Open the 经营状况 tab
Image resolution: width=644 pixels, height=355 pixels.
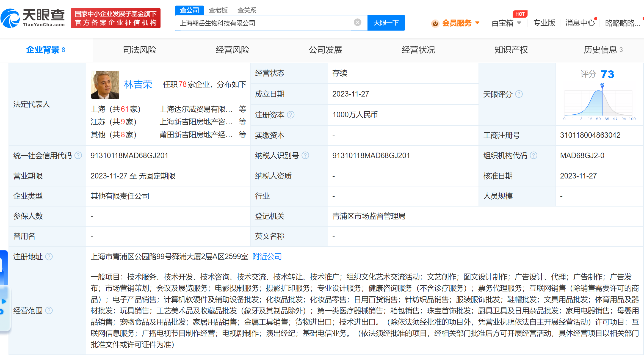coord(418,50)
